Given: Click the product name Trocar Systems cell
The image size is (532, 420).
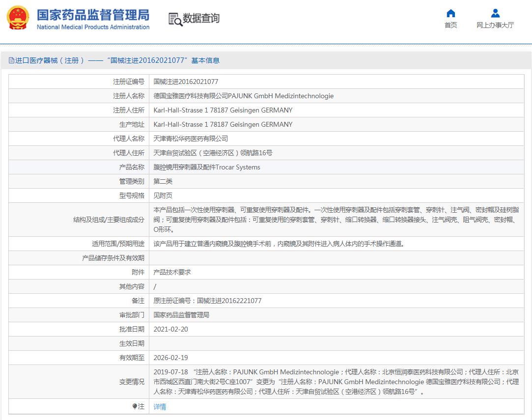Looking at the screenshot, I should pos(207,167).
